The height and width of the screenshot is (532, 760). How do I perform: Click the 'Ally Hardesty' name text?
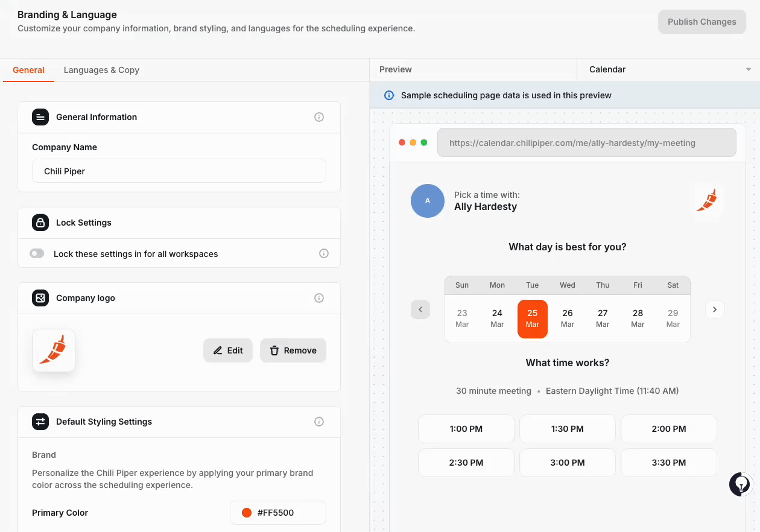click(486, 206)
